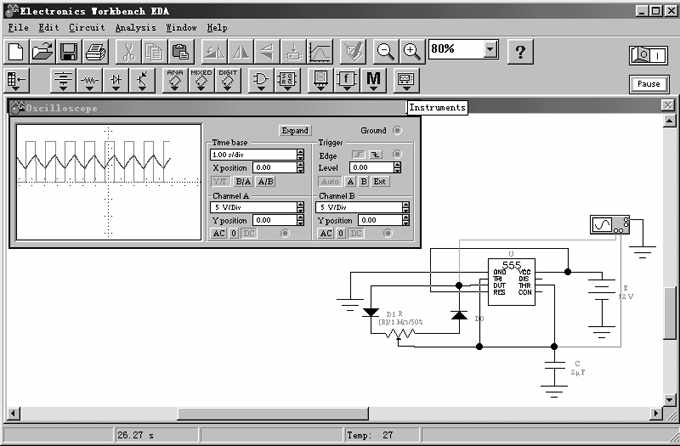Zoom out of the circuit view
680x446 pixels.
(x=385, y=52)
